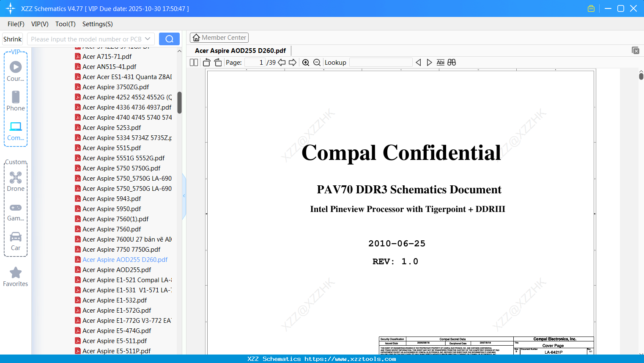
Task: Open the Tool(T) menu
Action: (x=65, y=24)
